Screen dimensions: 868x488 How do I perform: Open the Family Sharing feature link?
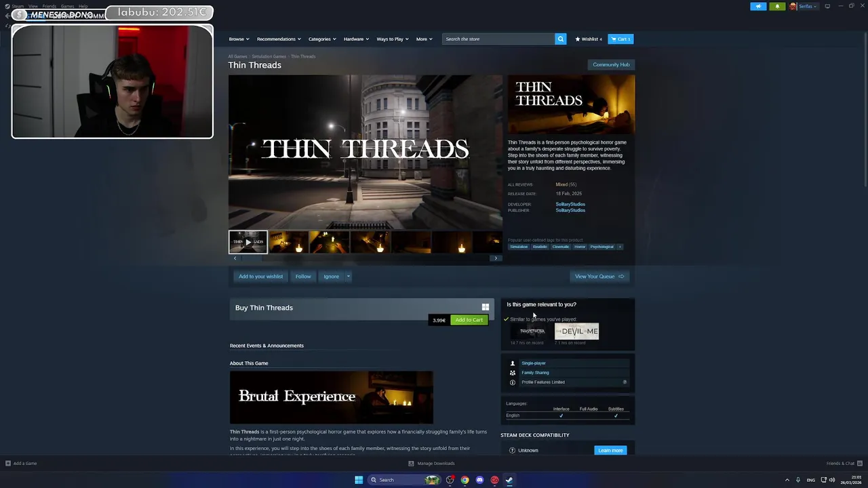pyautogui.click(x=535, y=373)
